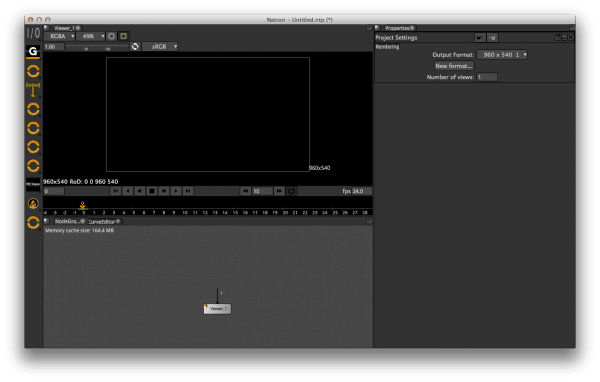Click the timeline current frame marker at 0

[x=83, y=206]
